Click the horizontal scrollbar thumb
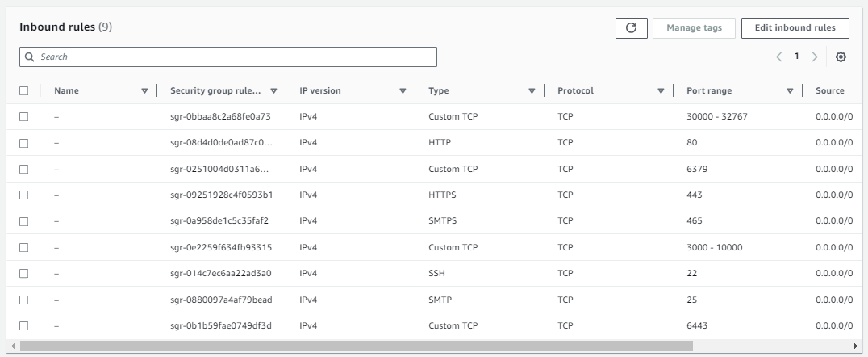The height and width of the screenshot is (357, 868). (x=357, y=346)
